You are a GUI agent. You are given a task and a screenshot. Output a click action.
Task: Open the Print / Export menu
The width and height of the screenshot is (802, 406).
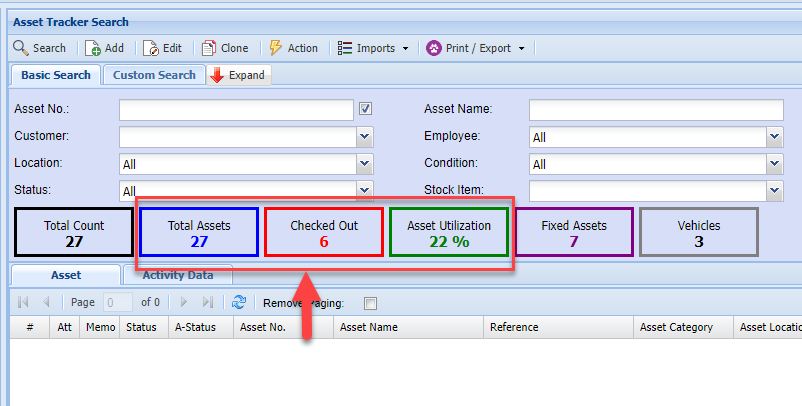(475, 48)
